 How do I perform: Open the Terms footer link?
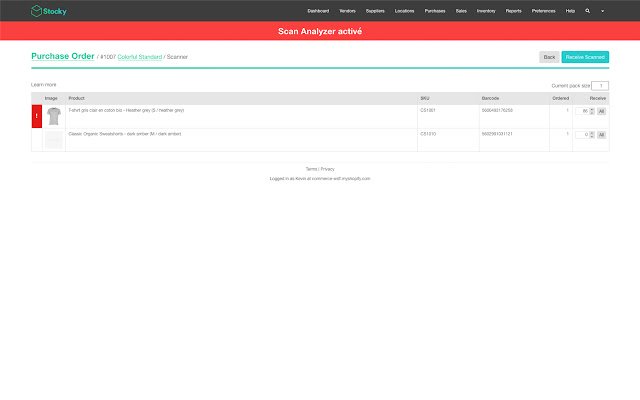pos(311,169)
